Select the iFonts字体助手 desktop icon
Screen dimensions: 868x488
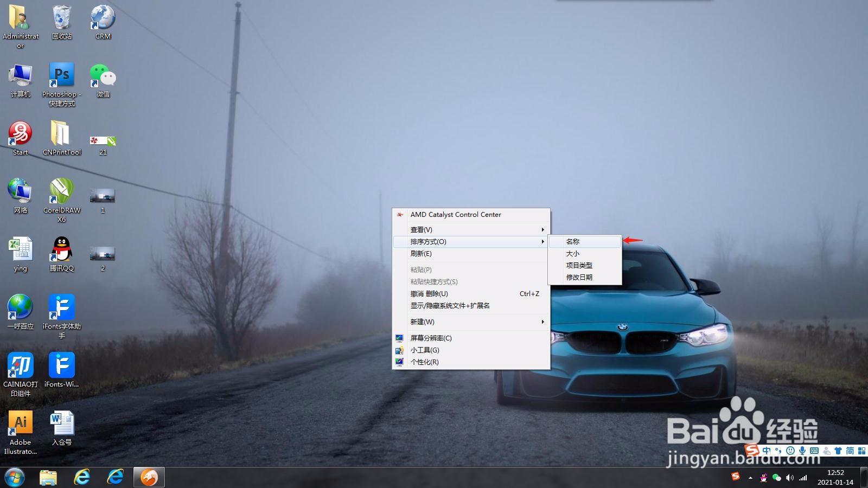[62, 307]
